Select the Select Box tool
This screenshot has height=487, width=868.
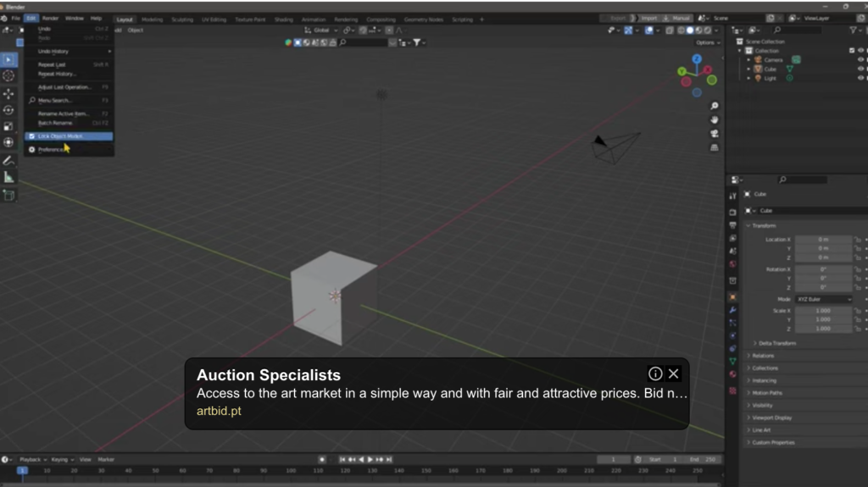click(x=8, y=60)
